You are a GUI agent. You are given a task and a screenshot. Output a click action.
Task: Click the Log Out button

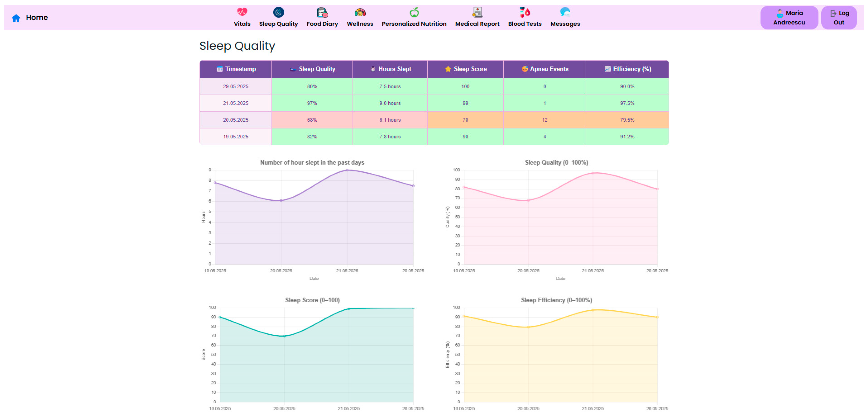[839, 18]
